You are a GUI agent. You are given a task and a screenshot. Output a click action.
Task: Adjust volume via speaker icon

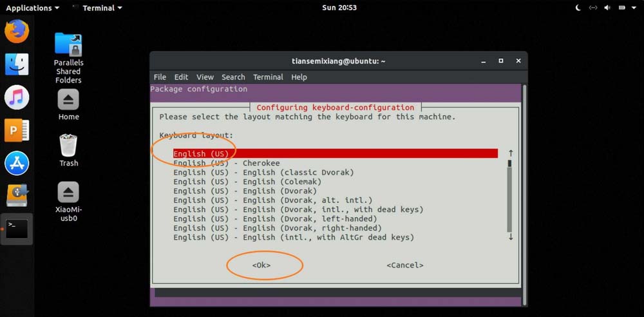coord(607,8)
